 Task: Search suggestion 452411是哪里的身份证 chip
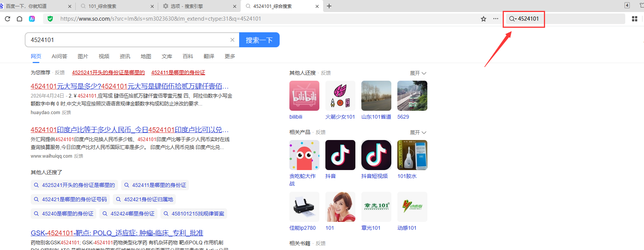(155, 185)
